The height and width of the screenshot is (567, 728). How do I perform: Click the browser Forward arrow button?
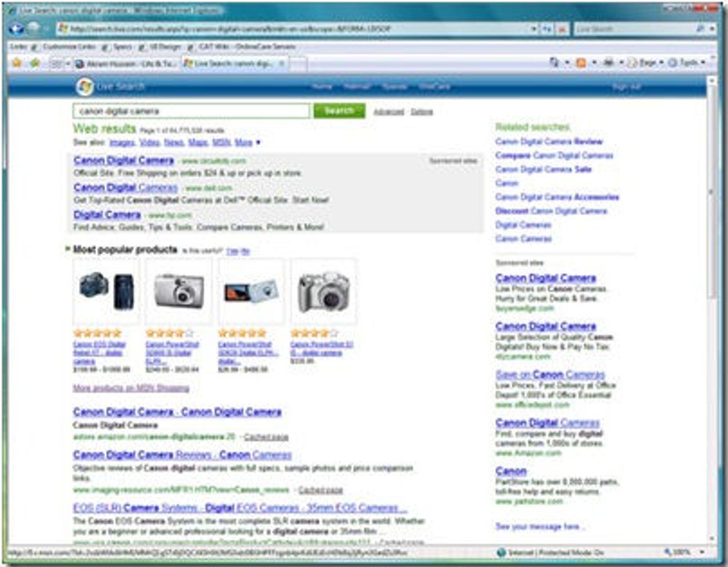pyautogui.click(x=34, y=28)
